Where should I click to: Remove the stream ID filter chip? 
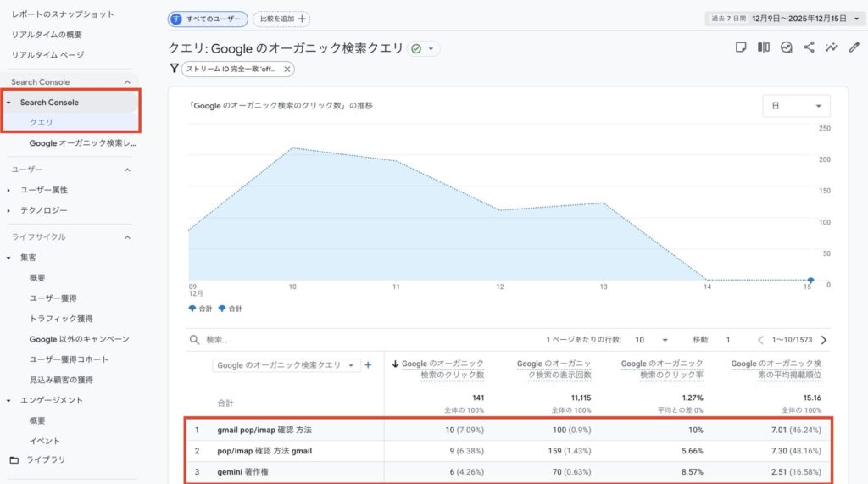[x=287, y=70]
